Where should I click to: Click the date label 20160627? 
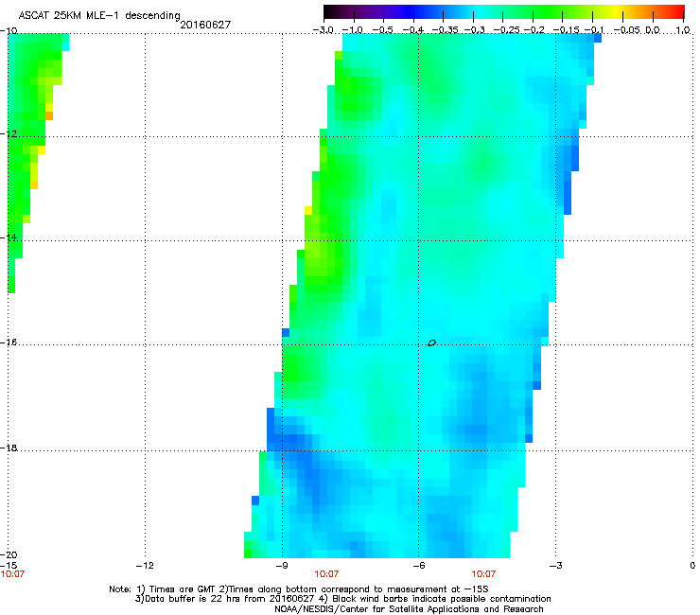tap(205, 25)
